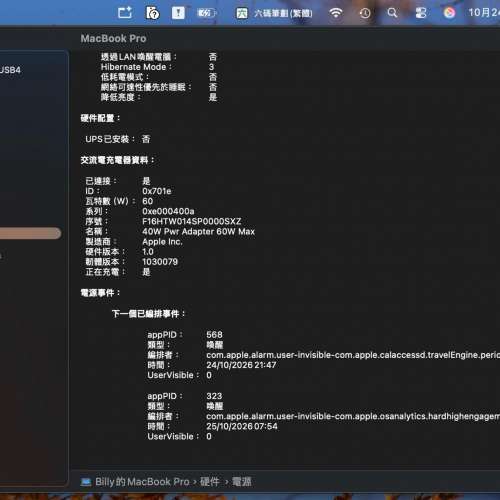Click the appPID value 323
This screenshot has width=500, height=500.
pos(214,396)
